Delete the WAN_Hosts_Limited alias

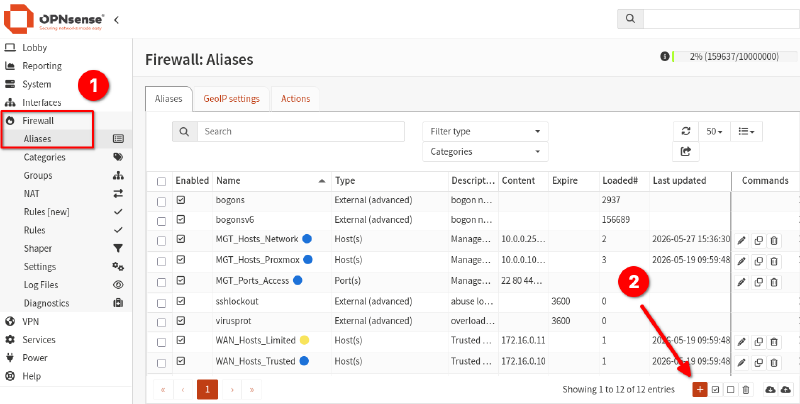pyautogui.click(x=774, y=342)
